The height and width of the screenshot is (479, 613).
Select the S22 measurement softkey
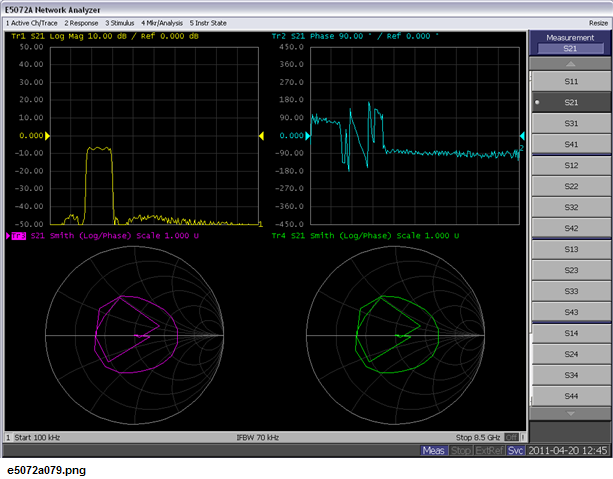pyautogui.click(x=571, y=187)
